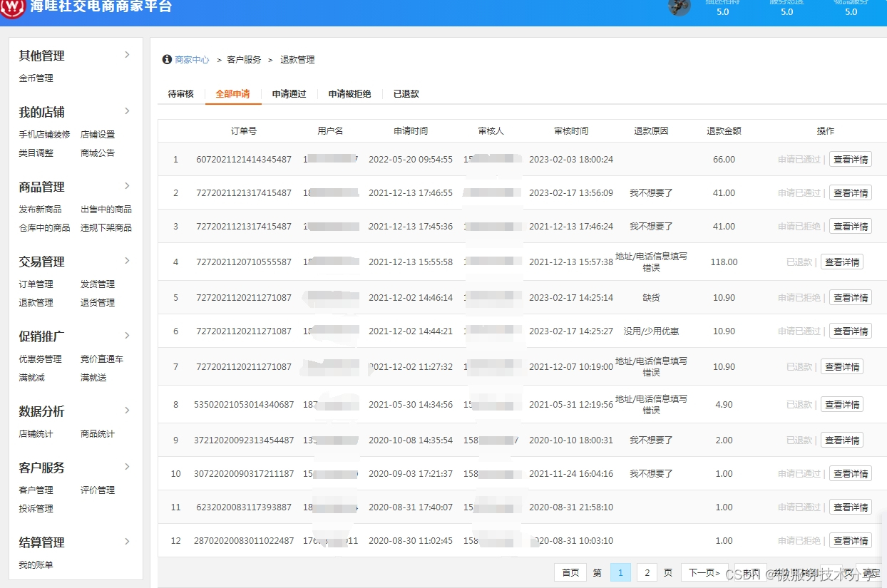Image resolution: width=887 pixels, height=588 pixels.
Task: Click 查看详情 for row 6 (没用/少用优惠)
Action: coord(851,331)
